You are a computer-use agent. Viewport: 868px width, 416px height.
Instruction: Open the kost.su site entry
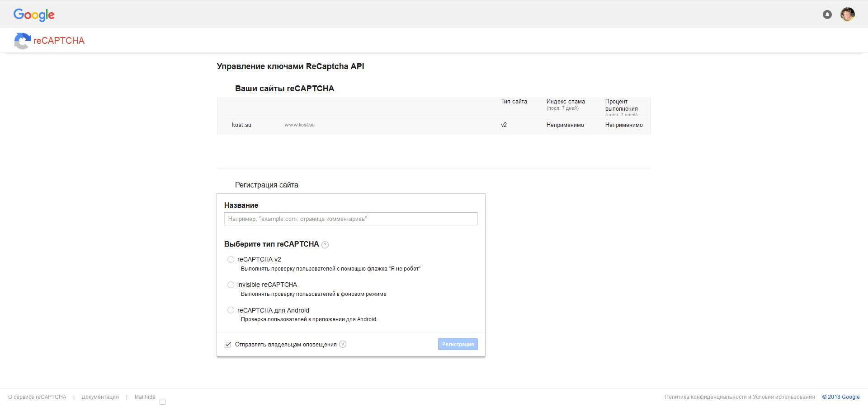[x=241, y=125]
